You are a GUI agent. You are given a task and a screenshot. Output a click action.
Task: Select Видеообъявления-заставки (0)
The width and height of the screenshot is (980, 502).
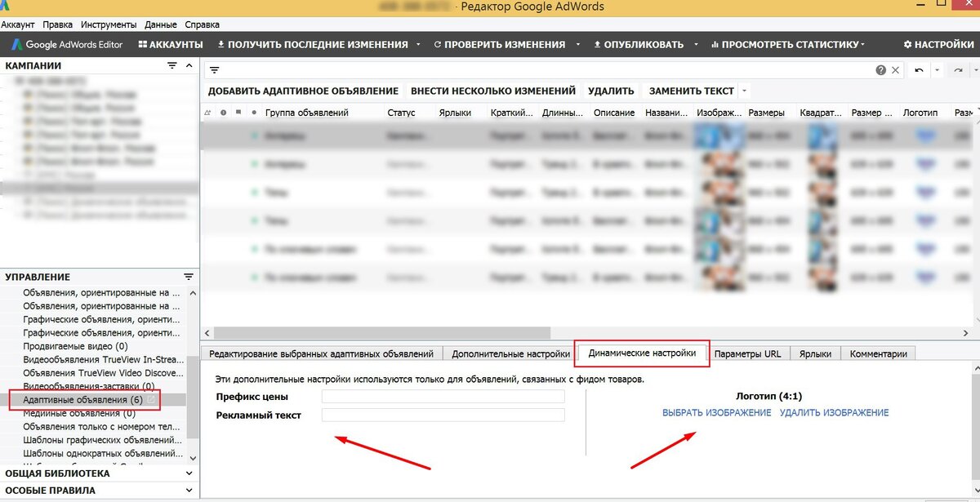tap(89, 386)
